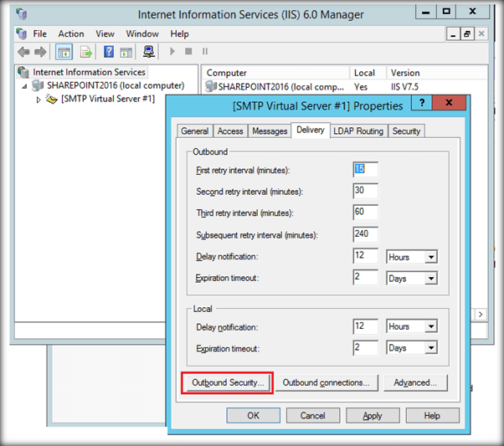Select Internet Information Services tree root
The image size is (504, 446).
[x=89, y=72]
